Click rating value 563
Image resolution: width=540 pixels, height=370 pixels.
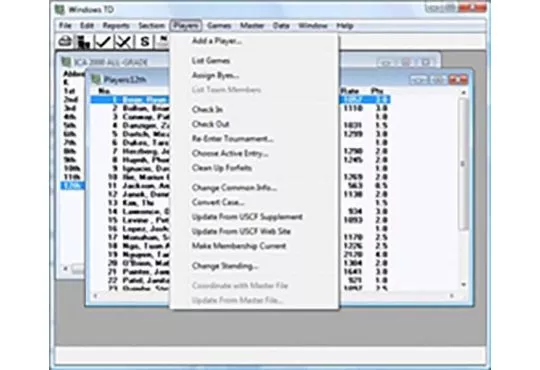pos(355,186)
